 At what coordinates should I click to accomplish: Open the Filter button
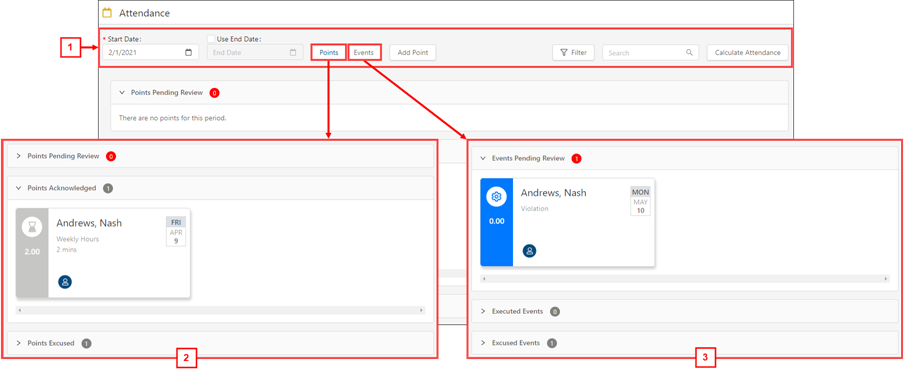(x=573, y=52)
